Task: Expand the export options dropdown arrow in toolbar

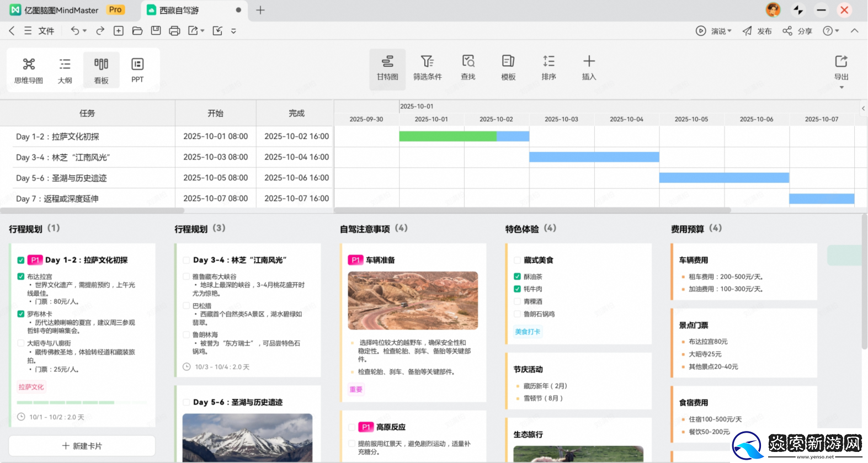Action: point(203,31)
